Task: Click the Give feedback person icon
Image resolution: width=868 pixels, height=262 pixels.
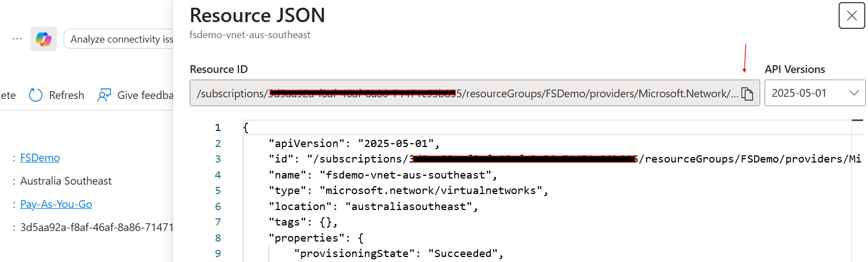Action: 104,95
